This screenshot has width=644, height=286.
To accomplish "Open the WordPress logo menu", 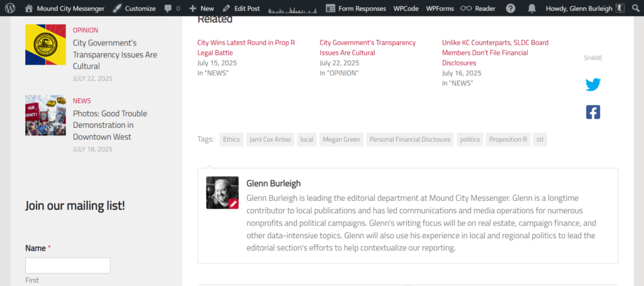I will 10,8.
